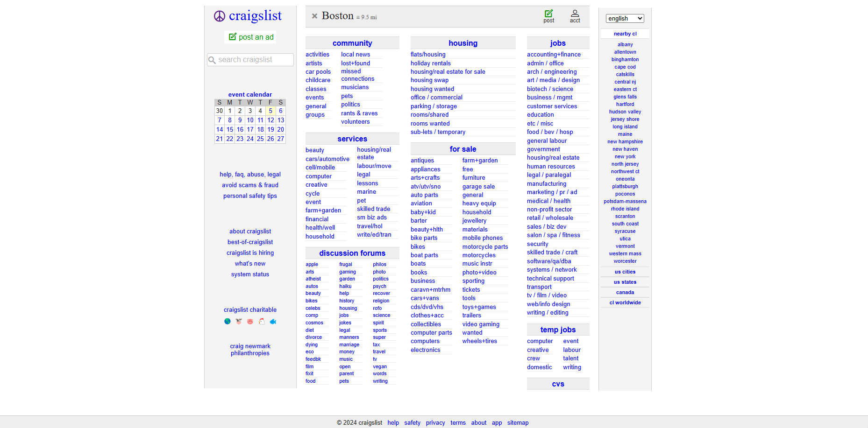Dismiss Boston using the X icon
The width and height of the screenshot is (868, 428).
pos(315,15)
